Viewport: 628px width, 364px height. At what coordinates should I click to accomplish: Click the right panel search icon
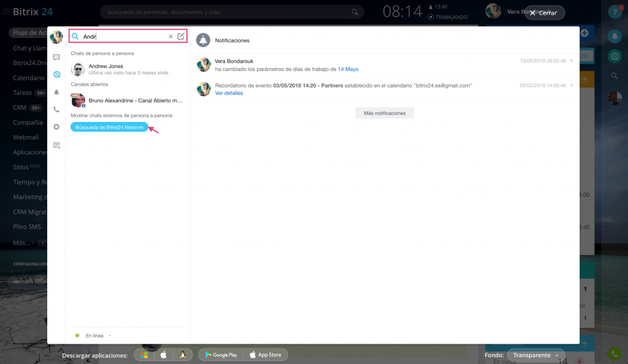tap(615, 75)
